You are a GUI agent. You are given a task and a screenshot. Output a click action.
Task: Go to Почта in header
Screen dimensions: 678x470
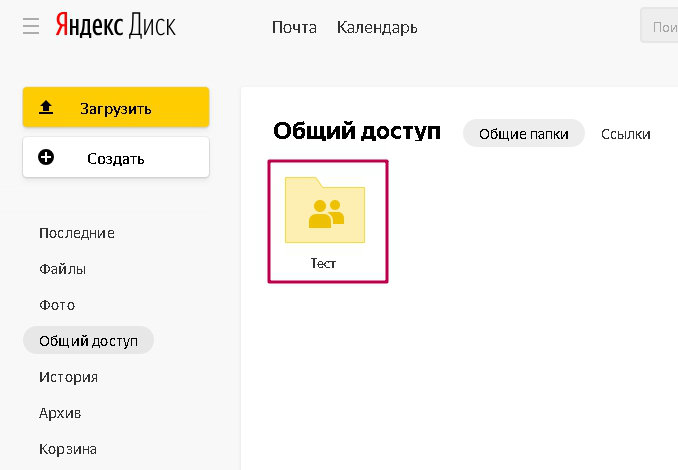294,27
